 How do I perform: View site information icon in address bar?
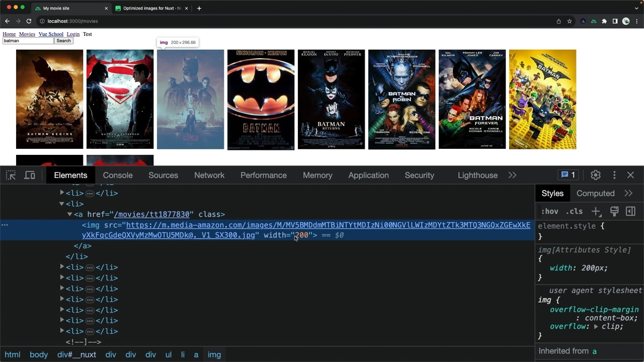click(x=42, y=21)
